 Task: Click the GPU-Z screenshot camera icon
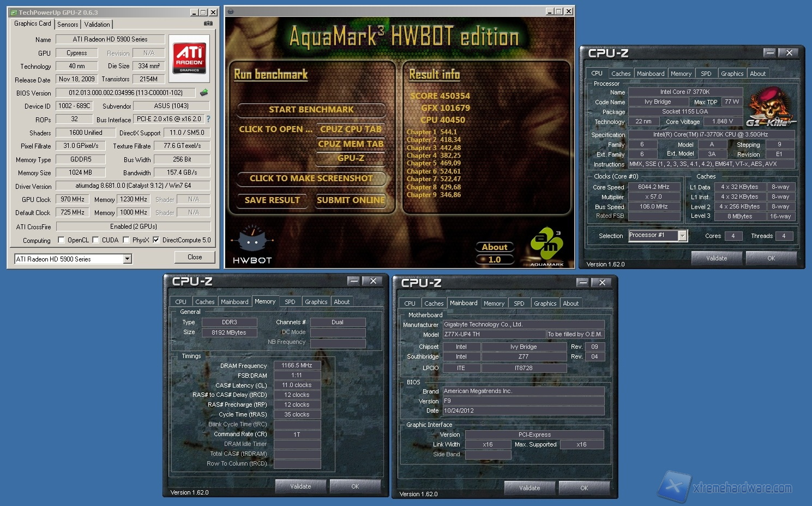[x=208, y=23]
